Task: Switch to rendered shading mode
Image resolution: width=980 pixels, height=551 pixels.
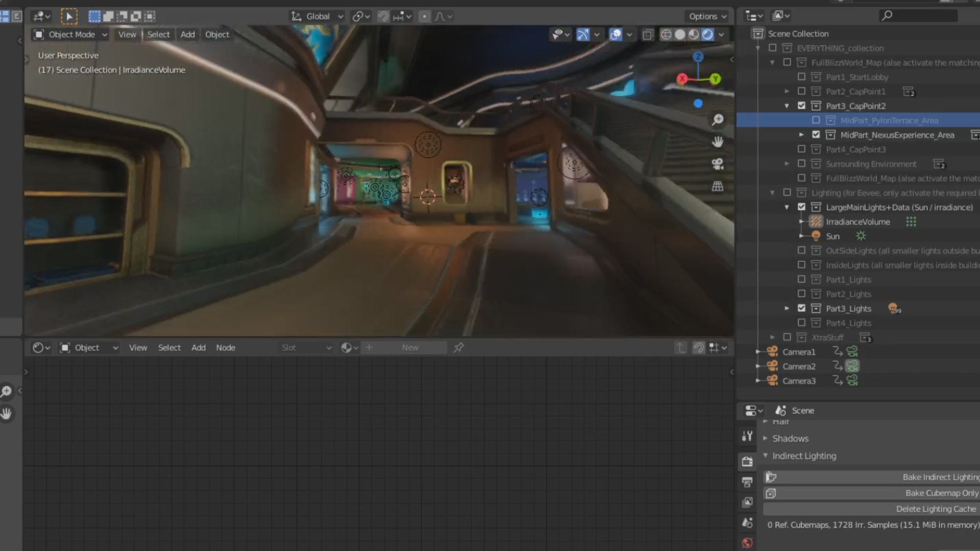Action: click(707, 34)
